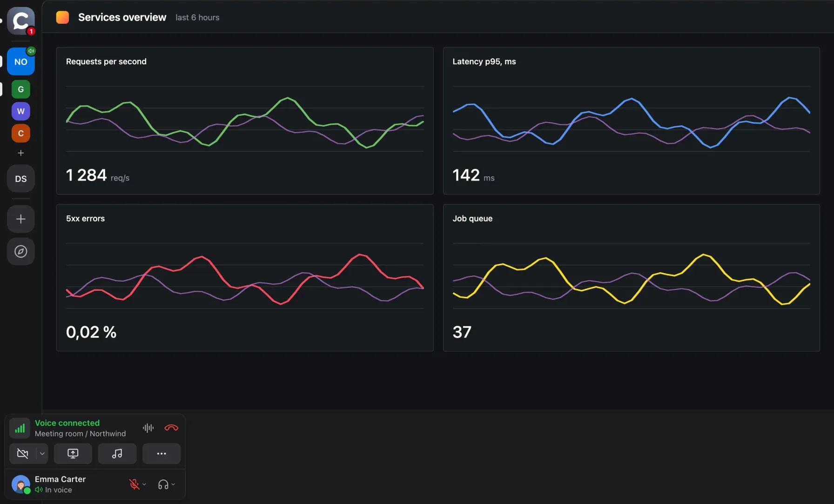Open the Meeting room / Northwind voice link
Viewport: 834px width, 504px height.
pos(80,434)
